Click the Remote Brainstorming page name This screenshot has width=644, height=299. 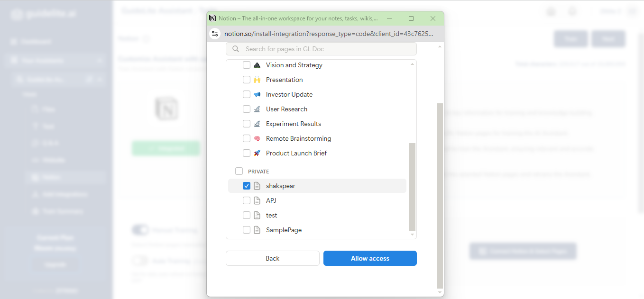point(298,138)
